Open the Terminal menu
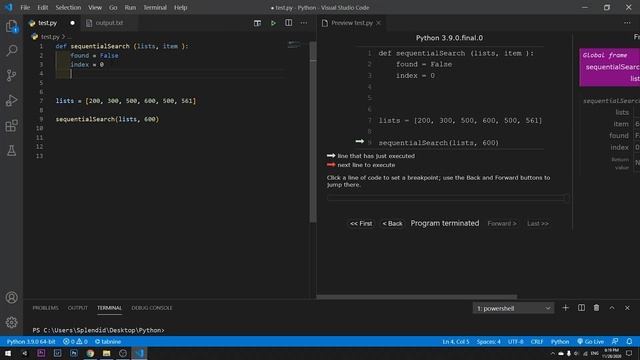 (x=155, y=7)
